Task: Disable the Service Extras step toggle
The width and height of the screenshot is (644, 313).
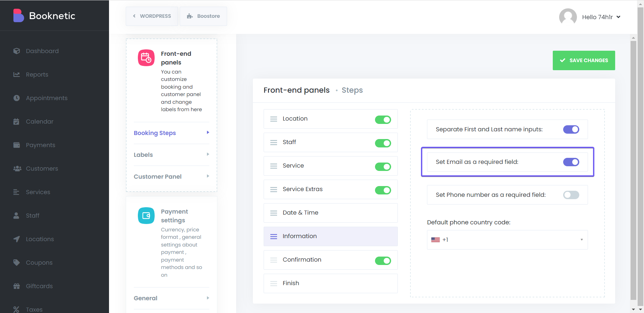Action: [383, 190]
